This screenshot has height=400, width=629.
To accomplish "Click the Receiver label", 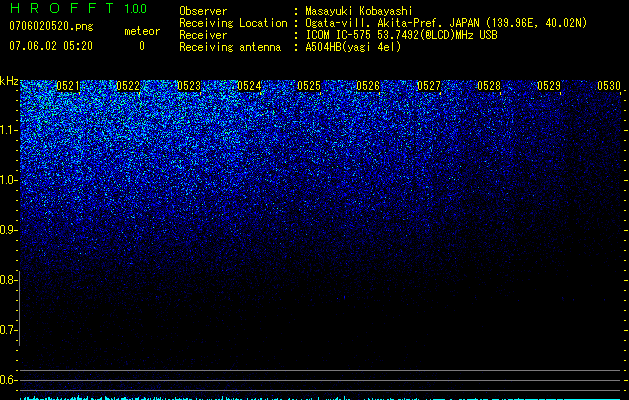I will 203,35.
